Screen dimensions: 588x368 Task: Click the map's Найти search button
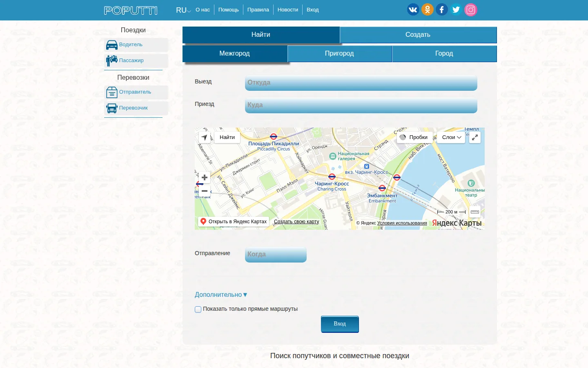tap(227, 137)
